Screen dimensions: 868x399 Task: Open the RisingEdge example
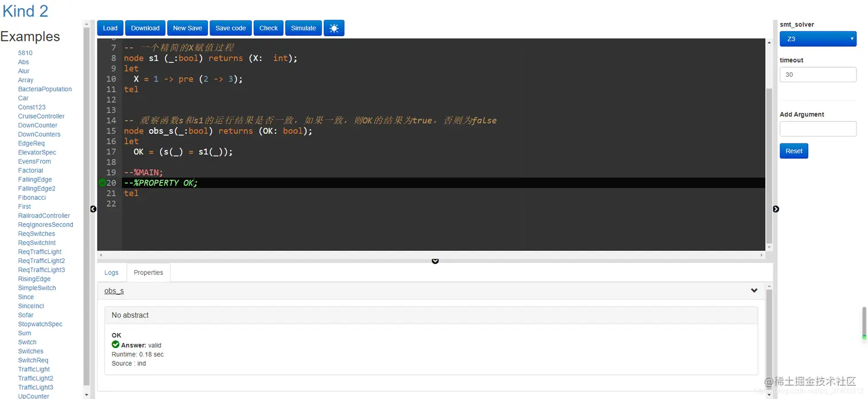[x=34, y=279]
